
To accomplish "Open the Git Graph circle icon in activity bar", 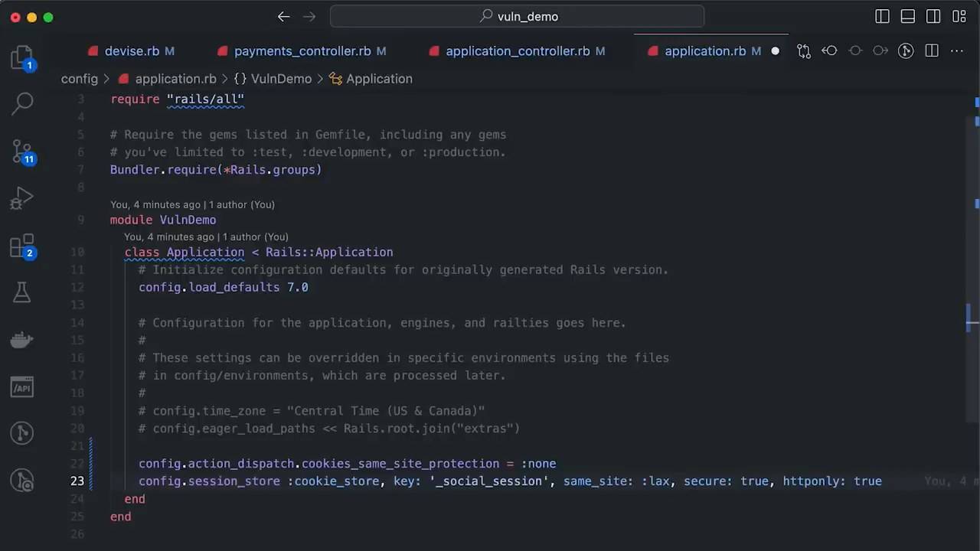I will (x=22, y=433).
